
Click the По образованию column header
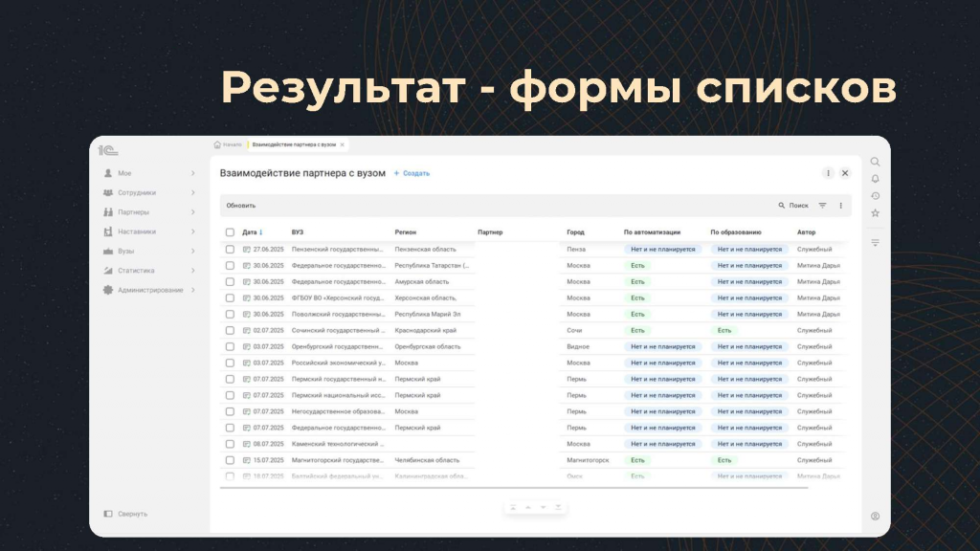736,232
